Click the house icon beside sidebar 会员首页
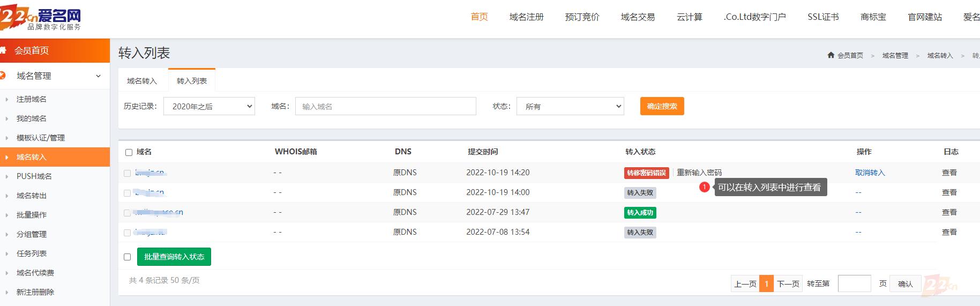Screen dimensions: 980x306 click(x=3, y=50)
